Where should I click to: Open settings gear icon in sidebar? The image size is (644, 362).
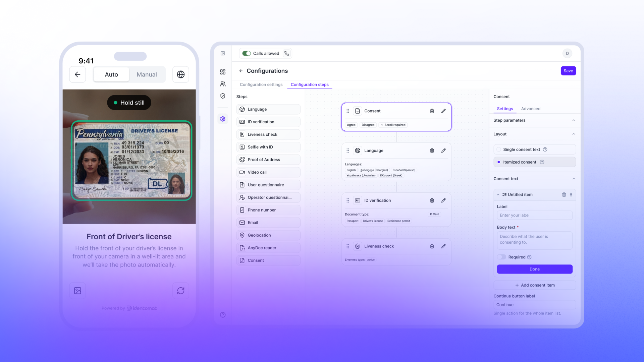(223, 119)
